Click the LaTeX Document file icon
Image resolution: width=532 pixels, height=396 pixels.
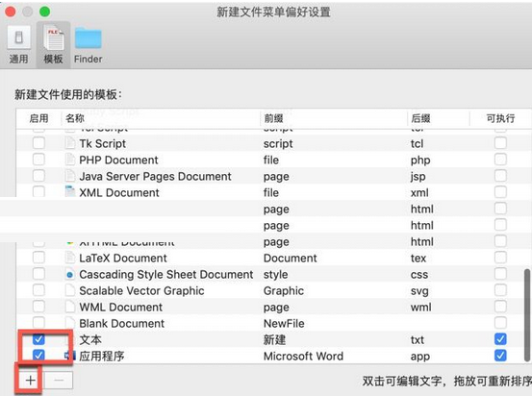pyautogui.click(x=70, y=258)
